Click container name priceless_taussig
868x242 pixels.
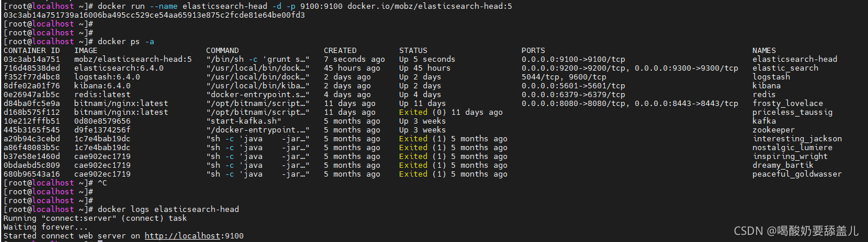point(793,112)
